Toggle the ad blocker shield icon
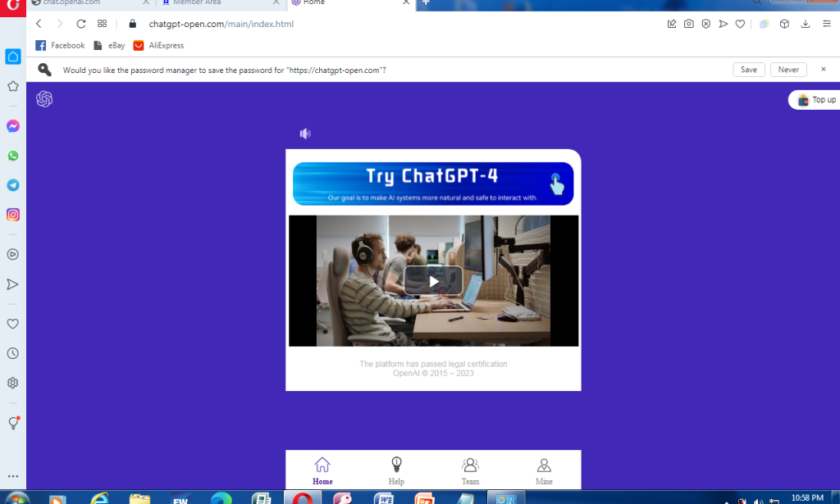Image resolution: width=840 pixels, height=504 pixels. [x=706, y=24]
